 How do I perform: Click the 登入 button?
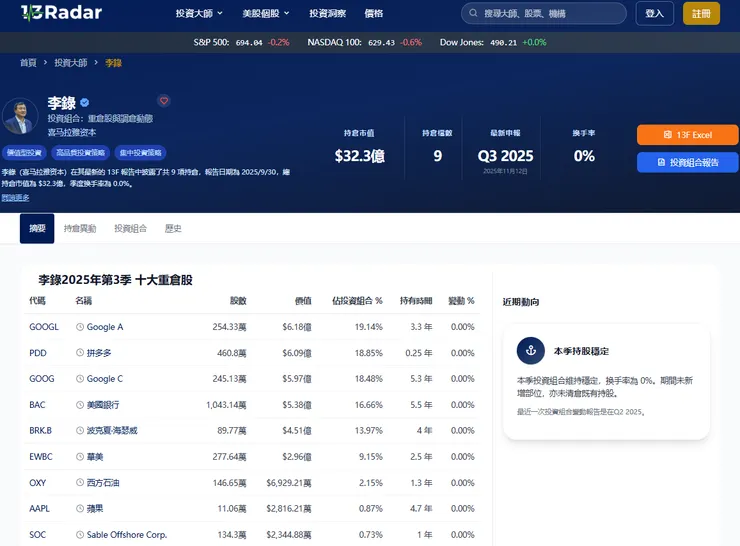point(655,13)
